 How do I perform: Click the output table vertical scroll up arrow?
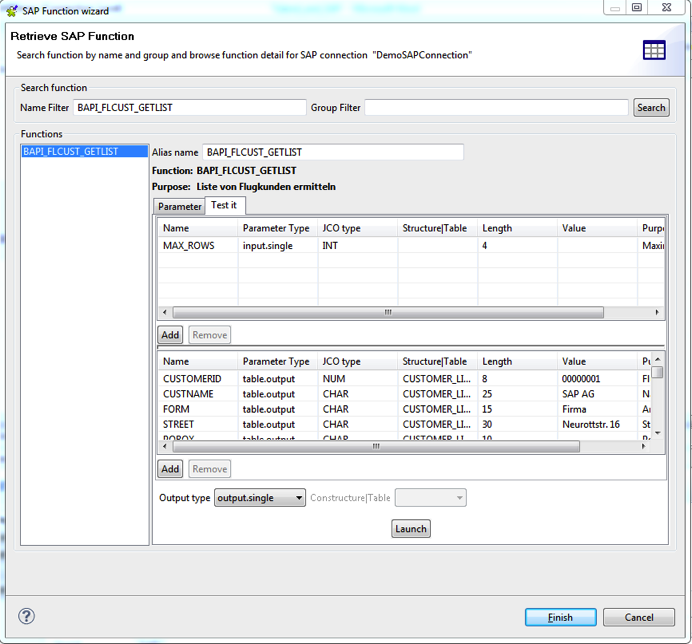tap(658, 360)
